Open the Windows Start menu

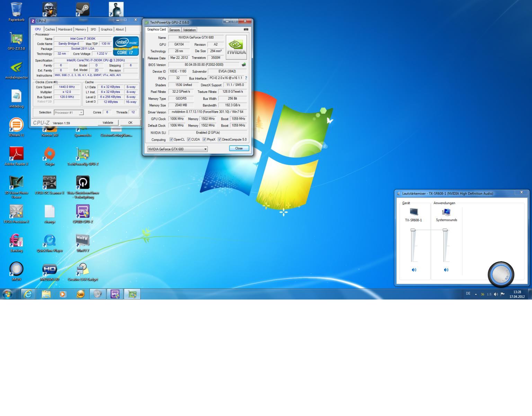(x=7, y=294)
